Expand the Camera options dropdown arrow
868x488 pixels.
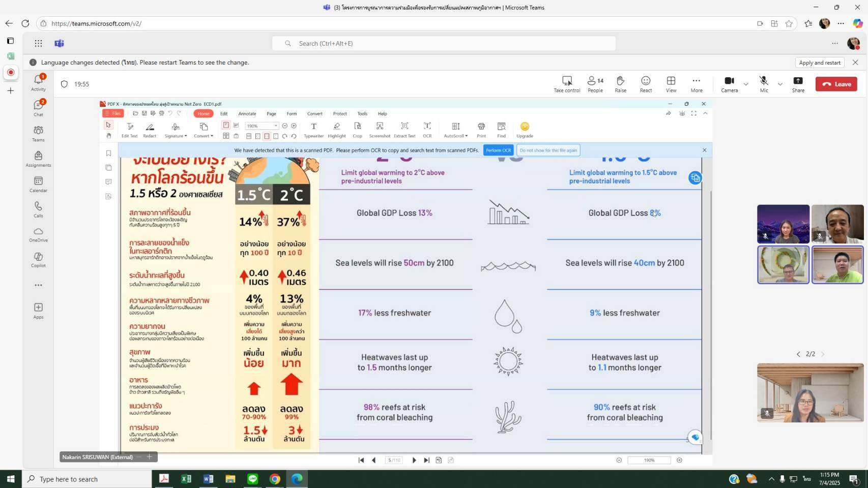pyautogui.click(x=746, y=84)
